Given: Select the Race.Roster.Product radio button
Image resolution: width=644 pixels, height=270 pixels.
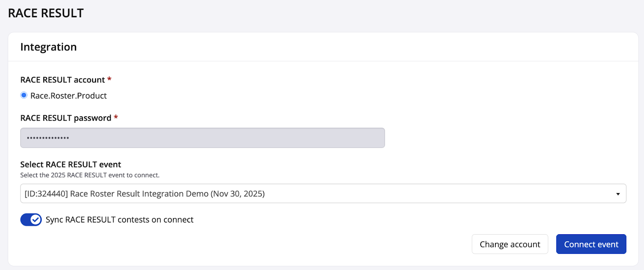Looking at the screenshot, I should coord(24,95).
